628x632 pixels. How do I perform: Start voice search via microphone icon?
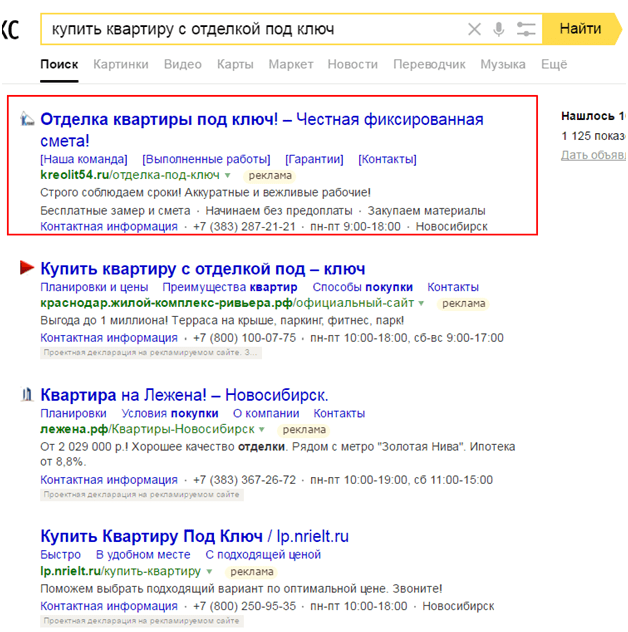pyautogui.click(x=499, y=29)
